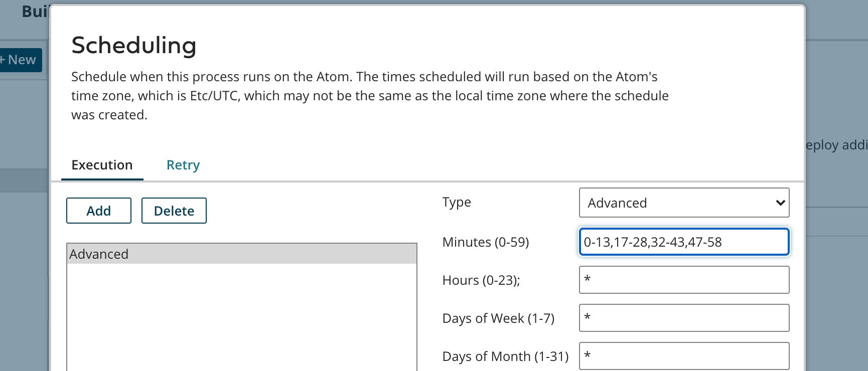Focus the Minutes (0-59) input field
The width and height of the screenshot is (868, 371).
point(684,242)
